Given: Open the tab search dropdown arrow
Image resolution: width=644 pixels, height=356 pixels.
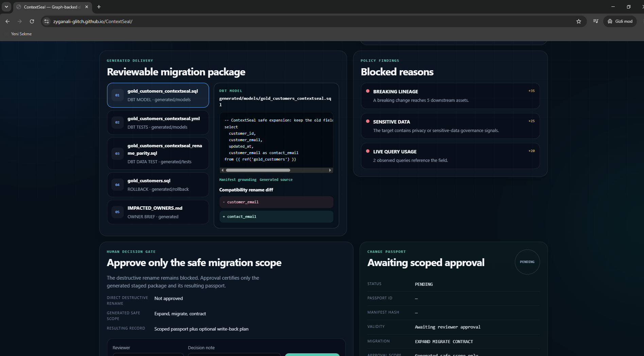Looking at the screenshot, I should [6, 7].
